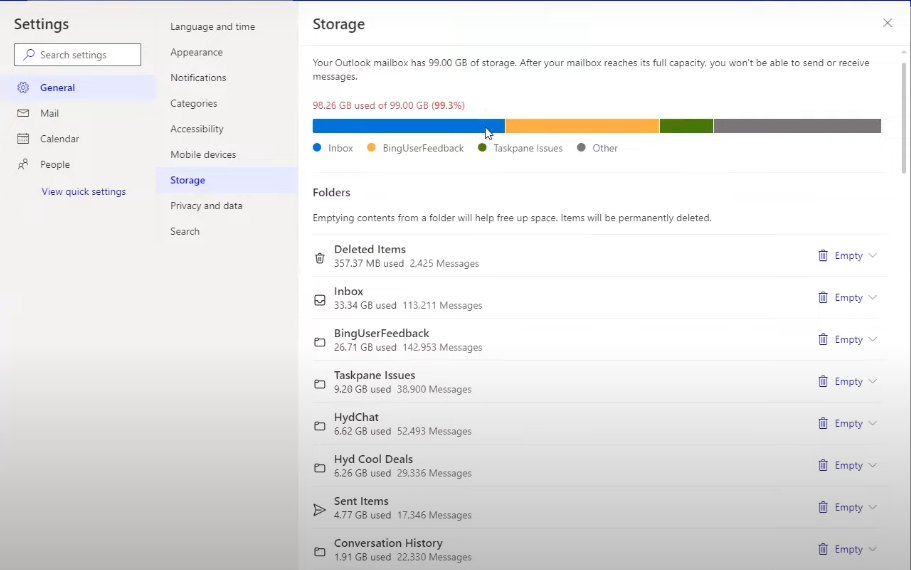Click the General gear icon
Image resolution: width=911 pixels, height=570 pixels.
[23, 88]
